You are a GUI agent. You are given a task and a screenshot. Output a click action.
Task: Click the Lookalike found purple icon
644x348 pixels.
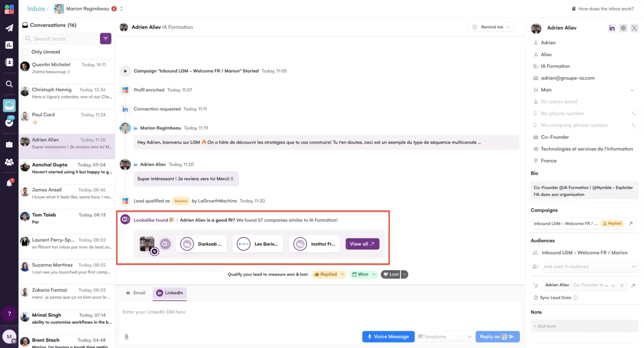tap(125, 219)
